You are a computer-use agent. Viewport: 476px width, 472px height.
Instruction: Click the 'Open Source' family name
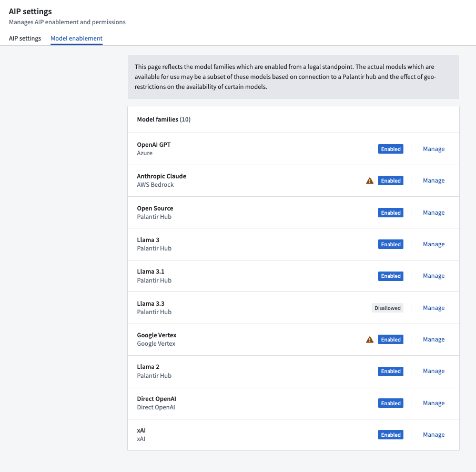[x=155, y=208]
